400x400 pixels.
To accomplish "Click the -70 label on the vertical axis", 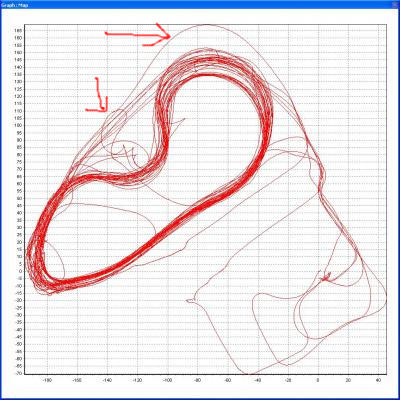I will click(18, 373).
